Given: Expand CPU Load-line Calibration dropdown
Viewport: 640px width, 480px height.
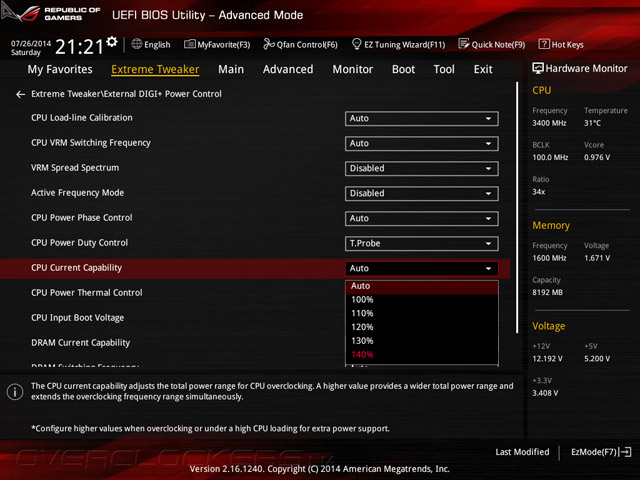Looking at the screenshot, I should (421, 118).
